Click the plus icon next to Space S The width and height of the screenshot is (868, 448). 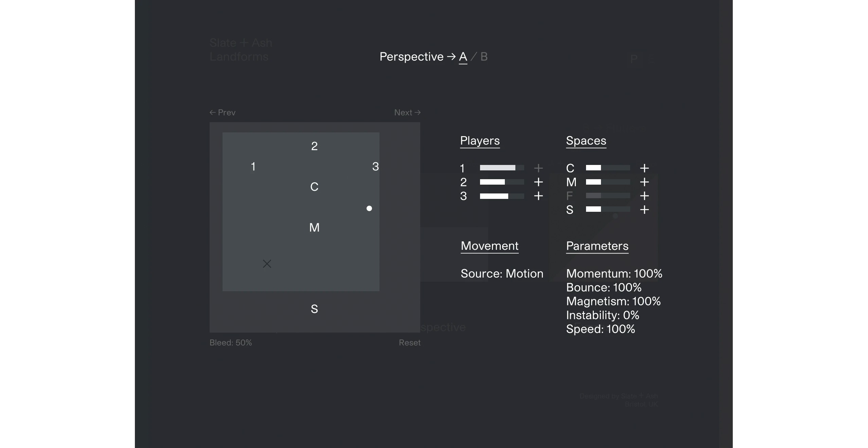pyautogui.click(x=644, y=210)
